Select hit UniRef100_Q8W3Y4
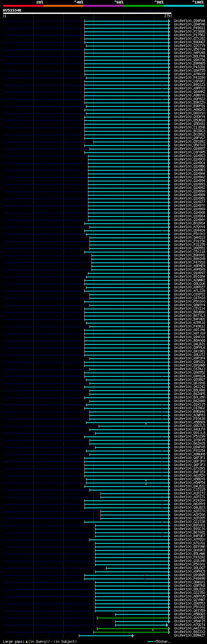 click(x=190, y=305)
